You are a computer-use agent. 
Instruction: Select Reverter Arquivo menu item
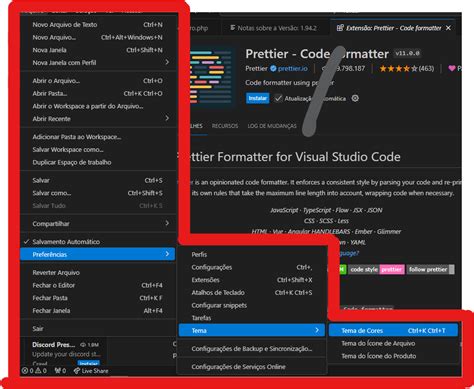[x=98, y=272]
